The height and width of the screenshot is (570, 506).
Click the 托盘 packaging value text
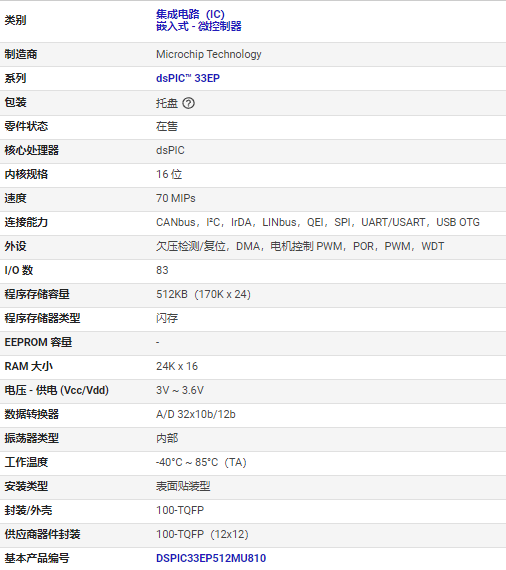tap(167, 103)
